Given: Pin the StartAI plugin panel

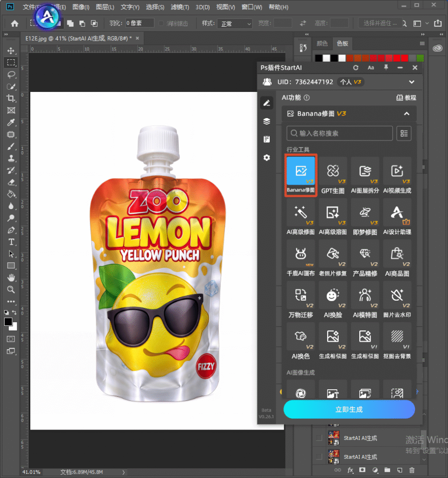Looking at the screenshot, I should coord(386,68).
